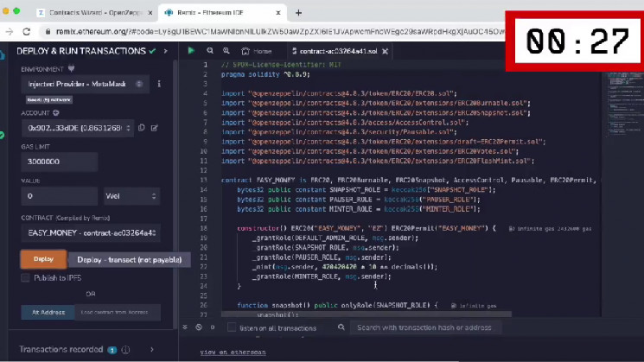
Task: Click the Load contract from Address field
Action: pos(118,312)
